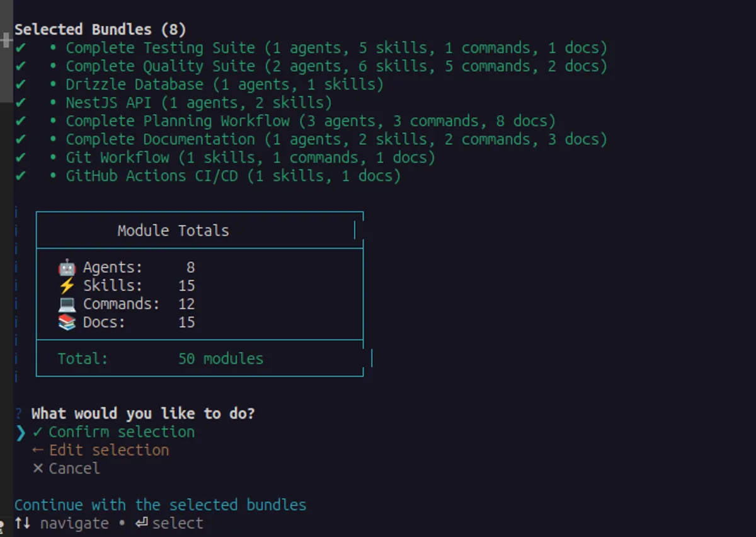Click the Drizzle Database bundle entry
Screen dimensions: 756x537
point(224,84)
